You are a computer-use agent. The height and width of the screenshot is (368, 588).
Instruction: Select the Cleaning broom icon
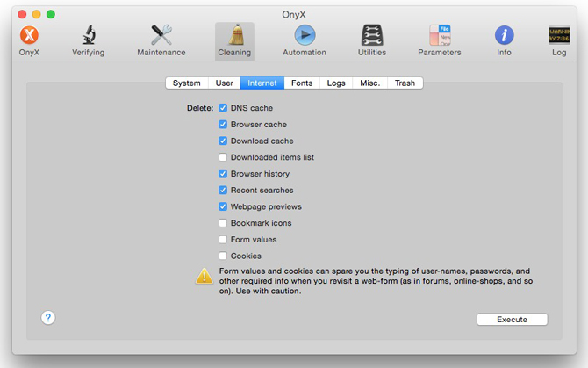(x=235, y=35)
